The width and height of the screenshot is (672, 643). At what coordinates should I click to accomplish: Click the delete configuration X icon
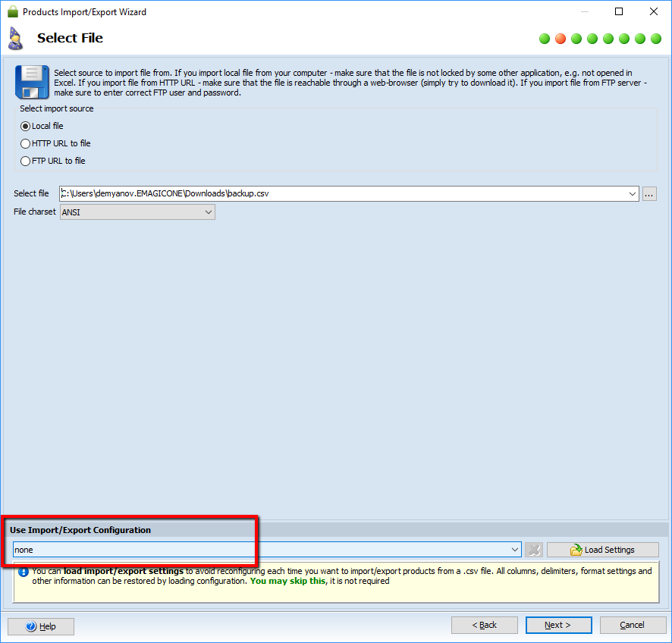(534, 550)
